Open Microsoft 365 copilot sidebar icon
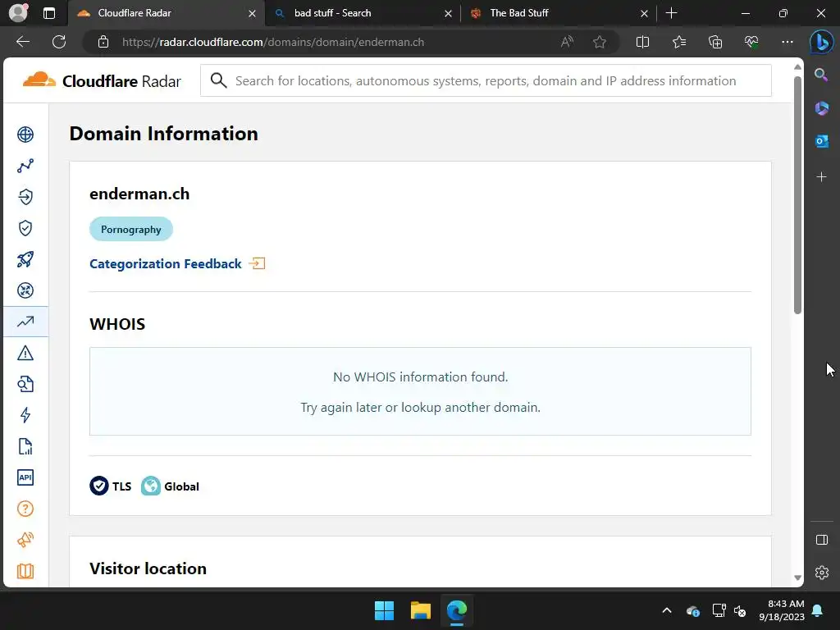Image resolution: width=840 pixels, height=630 pixels. [821, 108]
